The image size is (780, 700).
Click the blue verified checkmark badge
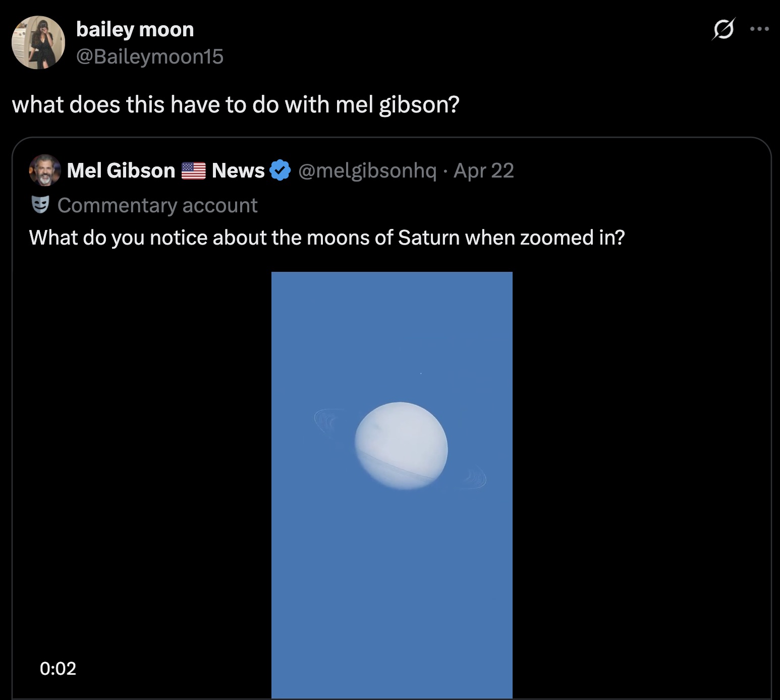tap(280, 170)
